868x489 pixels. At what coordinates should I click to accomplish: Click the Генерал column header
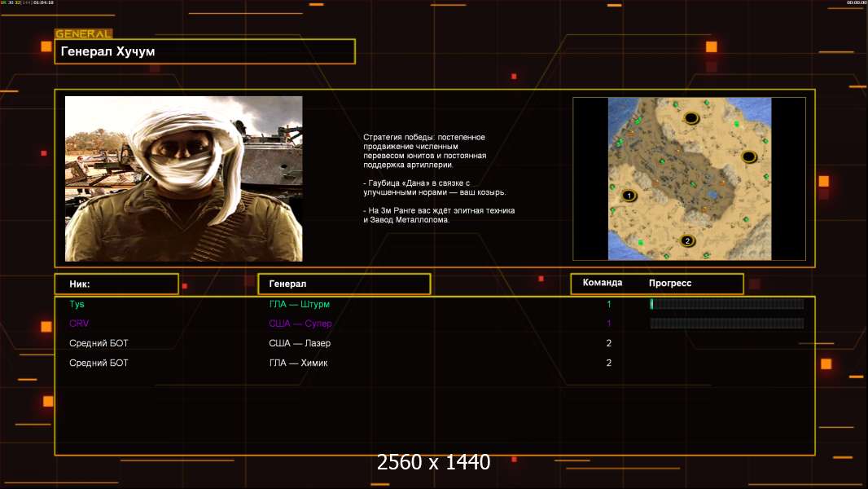(344, 284)
